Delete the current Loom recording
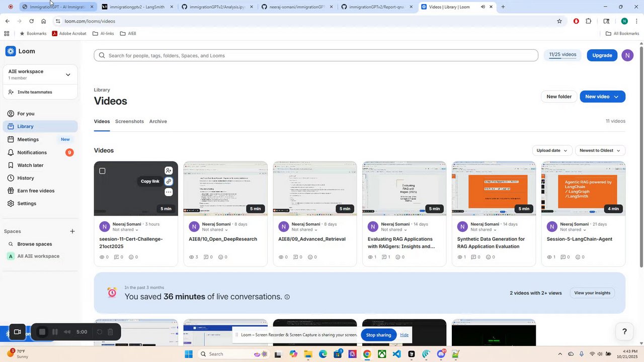The height and width of the screenshot is (362, 644). click(x=111, y=332)
